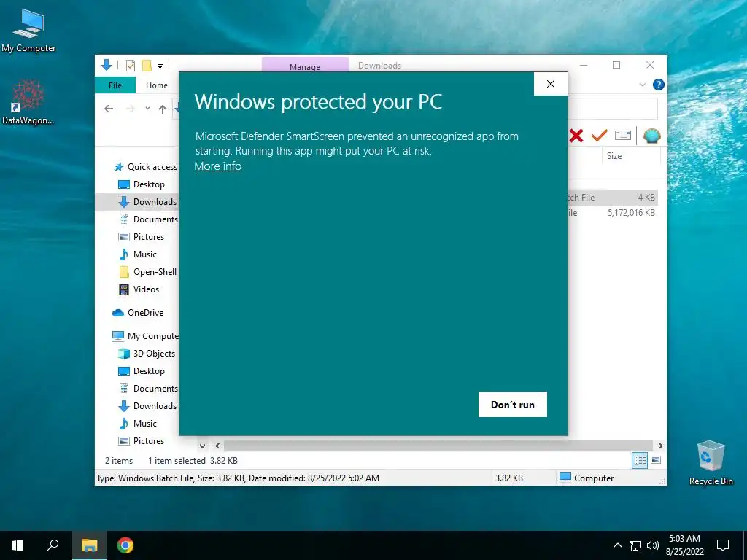Go up one folder level arrow
Screen dimensions: 747x560
pyautogui.click(x=163, y=109)
